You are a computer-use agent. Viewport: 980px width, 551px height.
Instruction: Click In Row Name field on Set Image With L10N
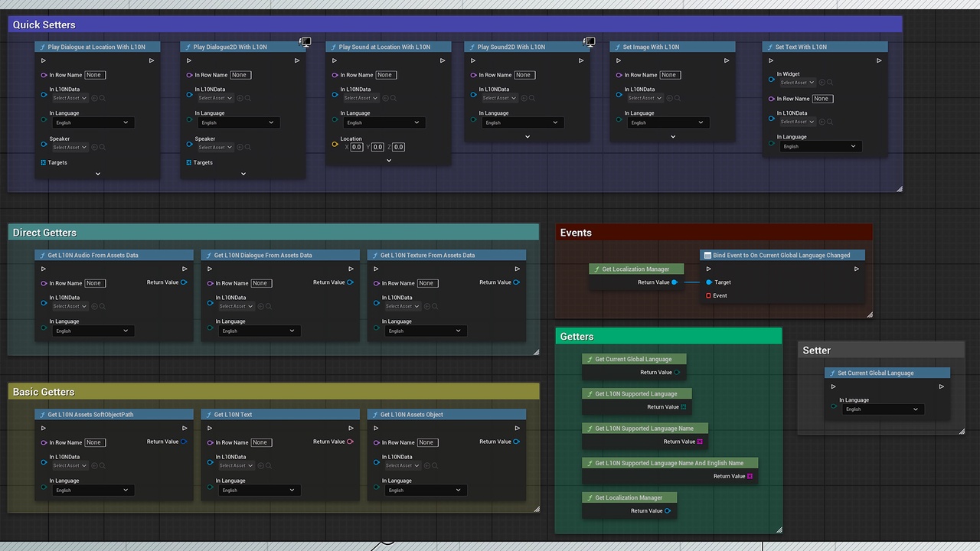coord(669,75)
